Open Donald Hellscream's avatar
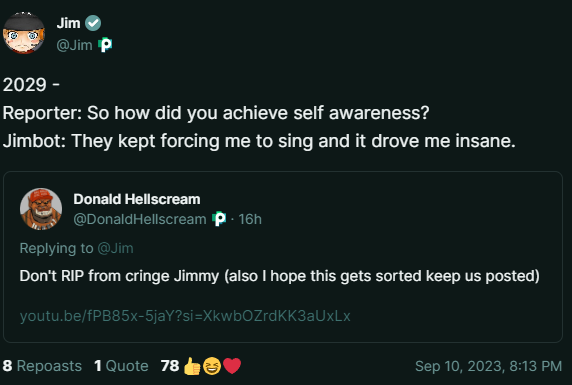Image resolution: width=572 pixels, height=385 pixels. tap(41, 209)
